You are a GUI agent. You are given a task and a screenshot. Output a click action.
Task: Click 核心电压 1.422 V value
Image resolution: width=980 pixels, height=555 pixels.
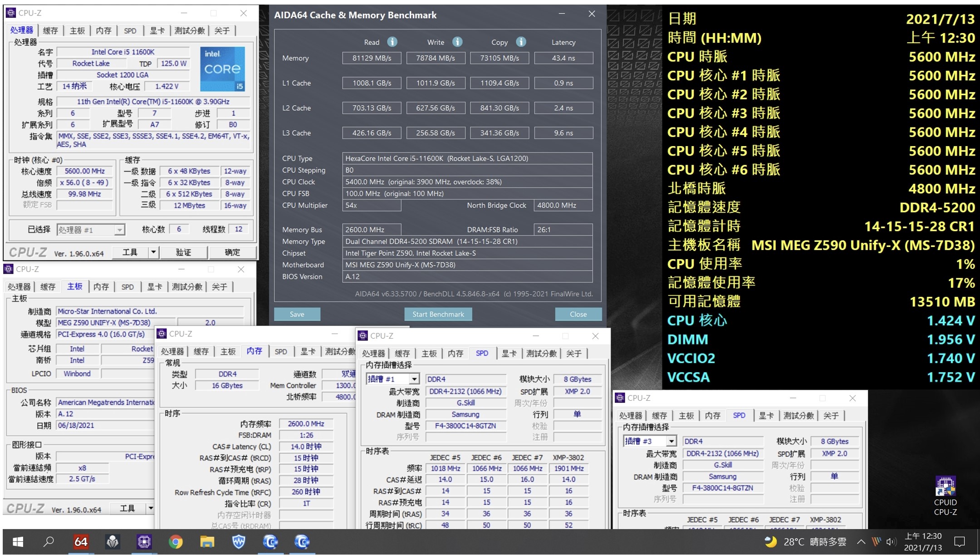pos(167,86)
